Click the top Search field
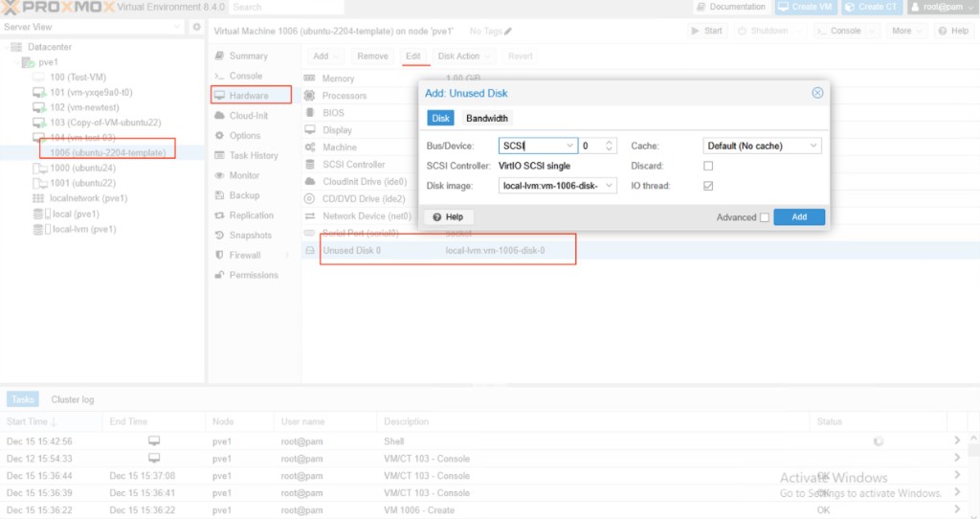This screenshot has width=980, height=519. (x=285, y=7)
